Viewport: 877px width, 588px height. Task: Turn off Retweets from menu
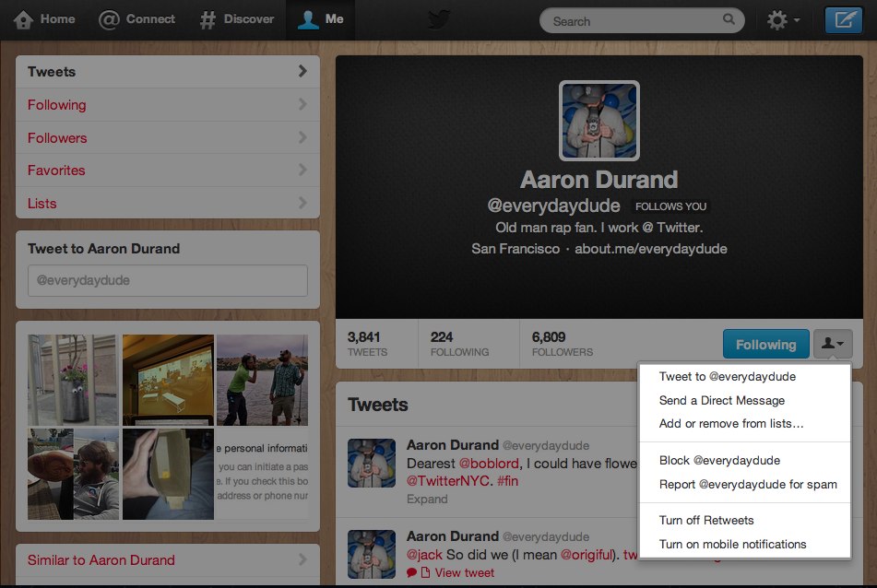click(706, 520)
